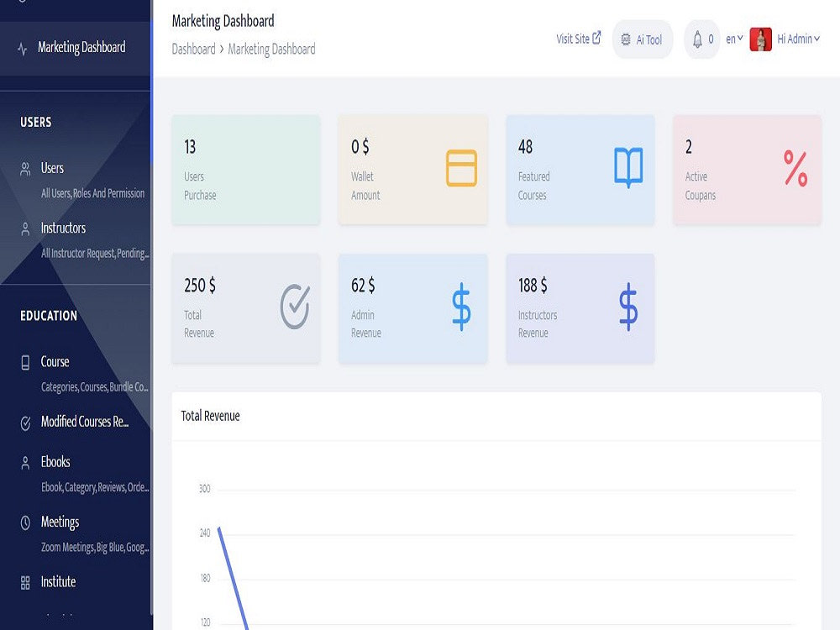Click "All Users, Roles And Permission" subtitle
Image resolution: width=840 pixels, height=630 pixels.
pyautogui.click(x=92, y=193)
